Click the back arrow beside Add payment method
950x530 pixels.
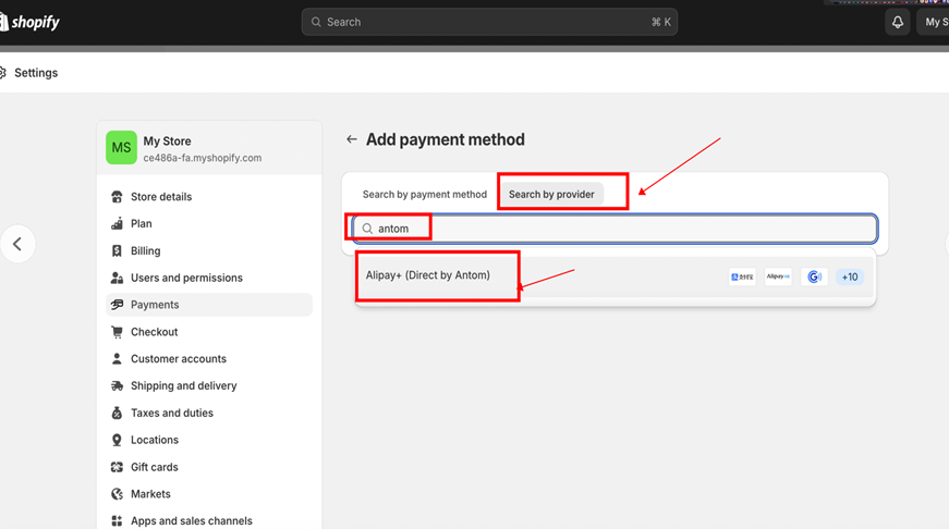(x=351, y=140)
